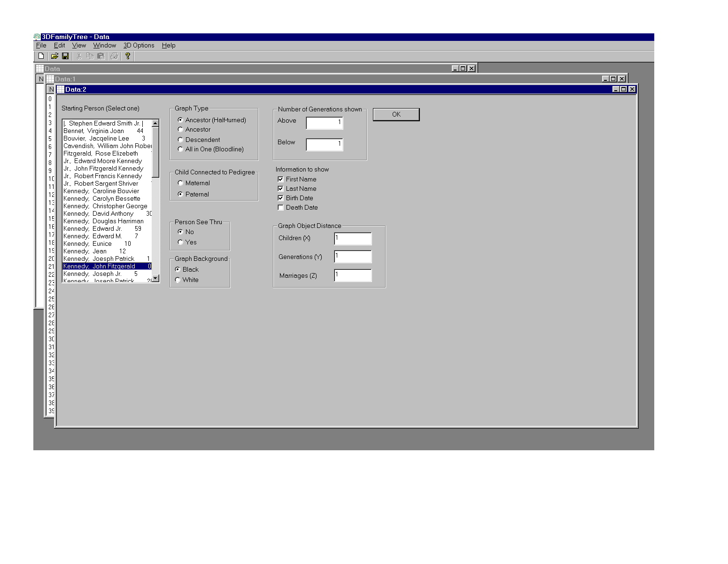Select Bouvier, Jacqeline Lee in list
728x564 pixels.
pos(107,138)
